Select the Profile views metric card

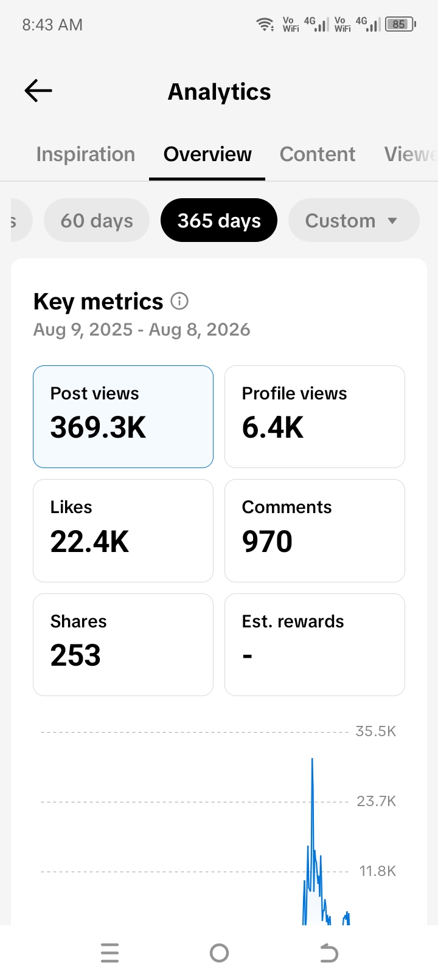click(x=315, y=416)
